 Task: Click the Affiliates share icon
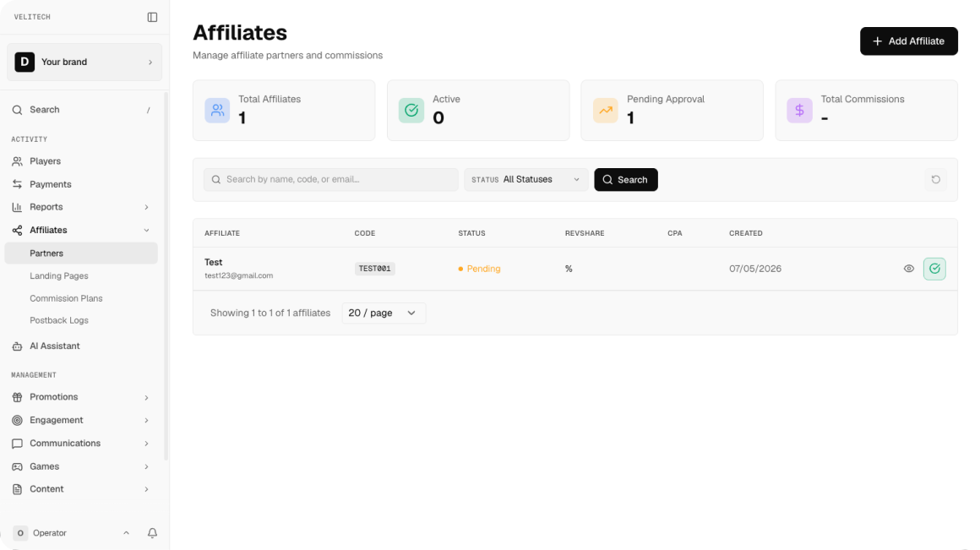(x=17, y=230)
